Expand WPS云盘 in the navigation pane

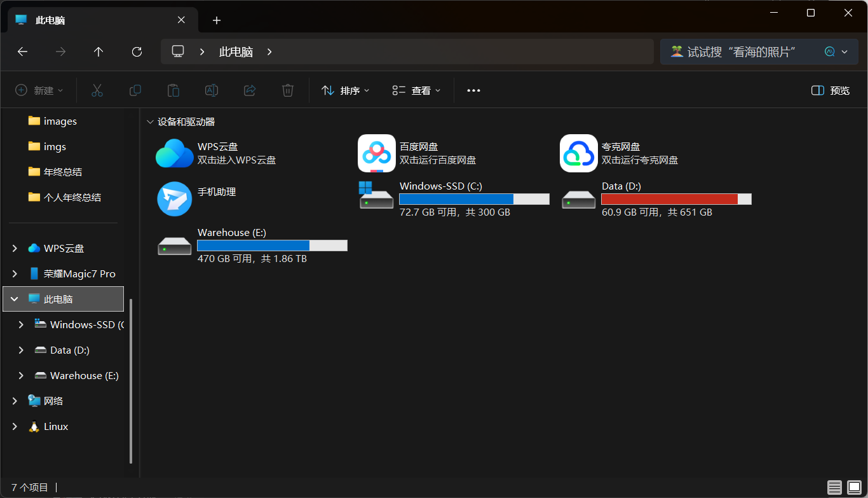(15, 248)
